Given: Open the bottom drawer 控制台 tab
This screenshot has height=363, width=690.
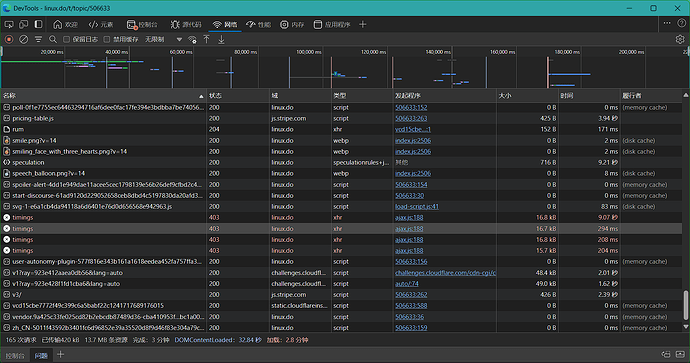Looking at the screenshot, I should point(15,356).
